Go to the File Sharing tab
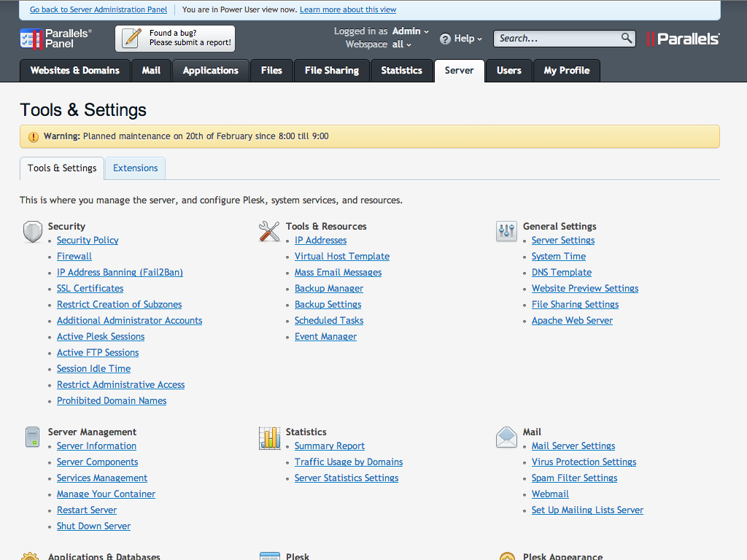 pos(331,71)
